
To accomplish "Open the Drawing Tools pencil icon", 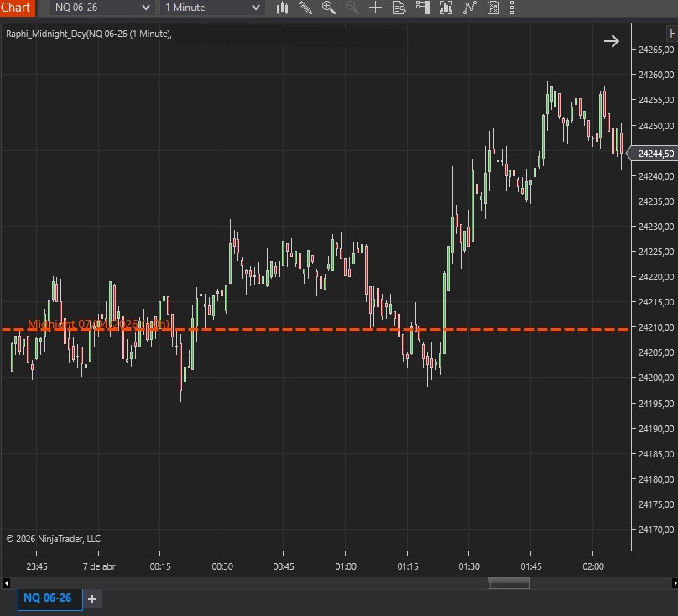I will point(305,8).
